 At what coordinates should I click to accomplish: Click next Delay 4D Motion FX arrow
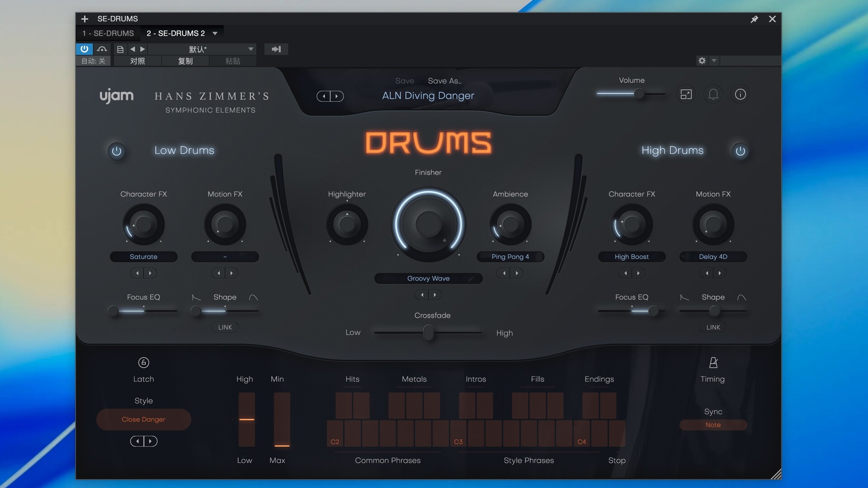[x=720, y=273]
